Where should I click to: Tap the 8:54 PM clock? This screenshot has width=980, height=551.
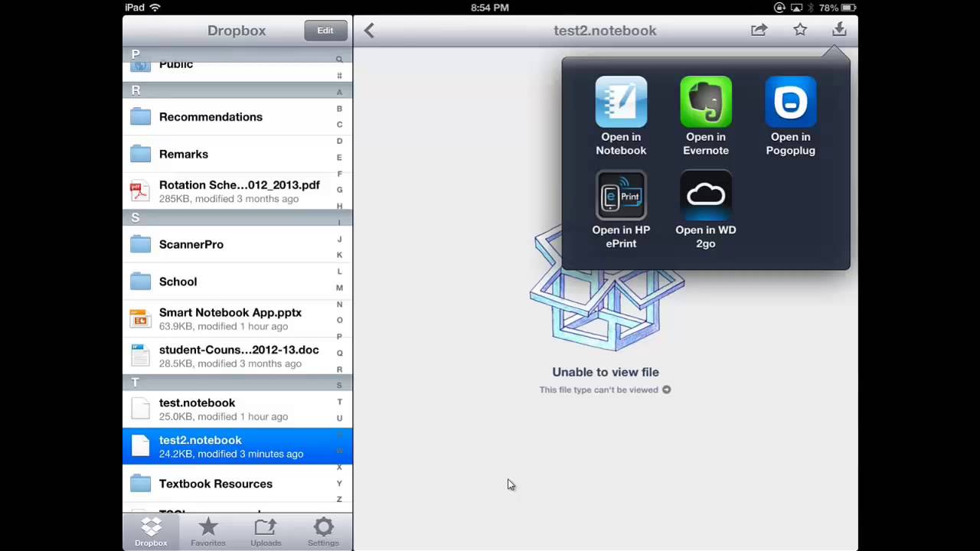click(490, 8)
